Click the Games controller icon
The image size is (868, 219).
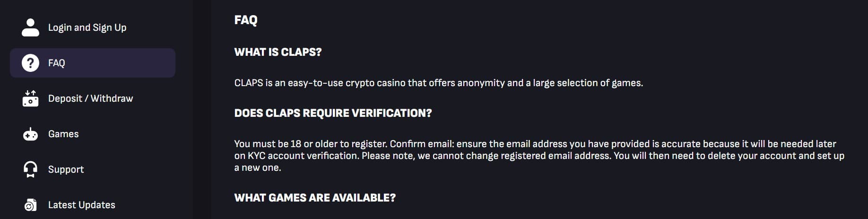pyautogui.click(x=31, y=134)
